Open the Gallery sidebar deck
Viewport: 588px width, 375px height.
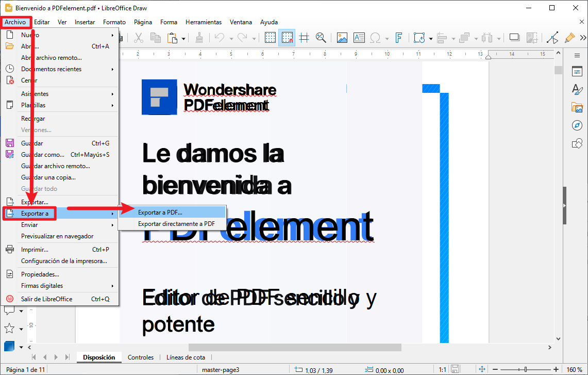coord(577,107)
